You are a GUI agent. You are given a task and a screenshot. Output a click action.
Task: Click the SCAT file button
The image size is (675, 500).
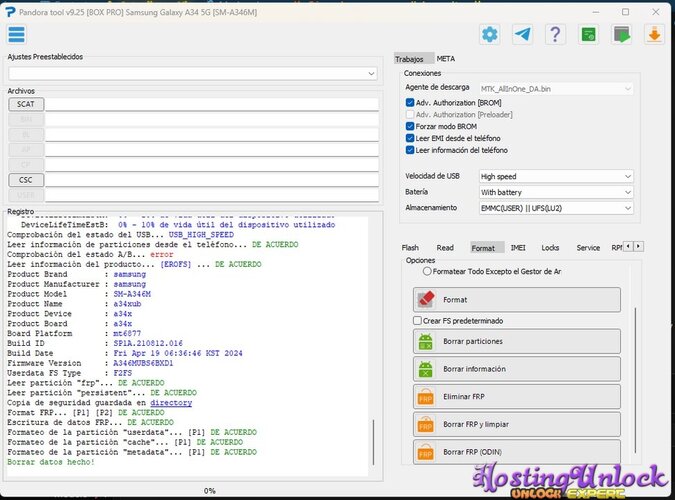point(26,104)
